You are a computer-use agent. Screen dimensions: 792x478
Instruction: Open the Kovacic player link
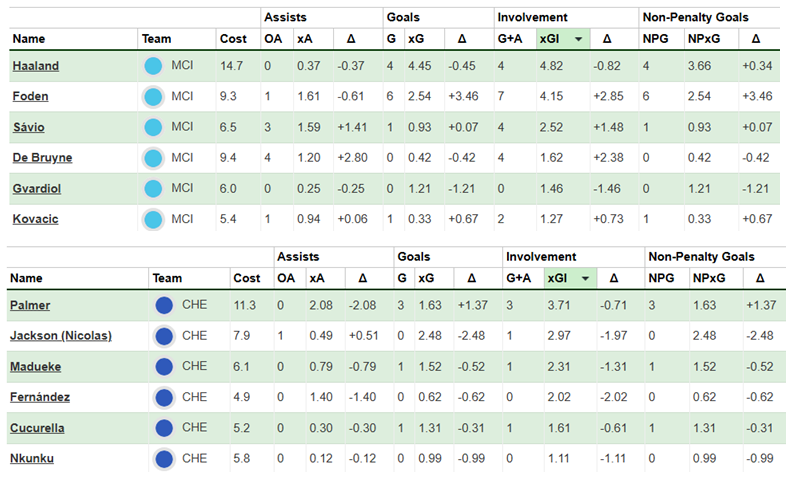coord(35,218)
